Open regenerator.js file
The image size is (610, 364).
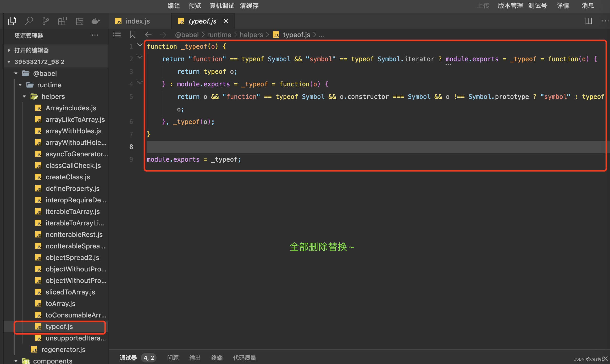(56, 350)
